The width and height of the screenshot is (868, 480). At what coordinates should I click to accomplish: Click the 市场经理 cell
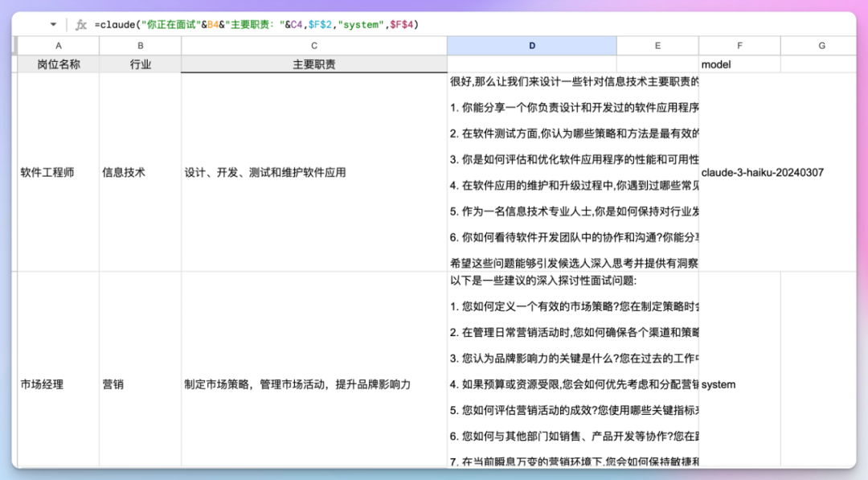[x=58, y=384]
